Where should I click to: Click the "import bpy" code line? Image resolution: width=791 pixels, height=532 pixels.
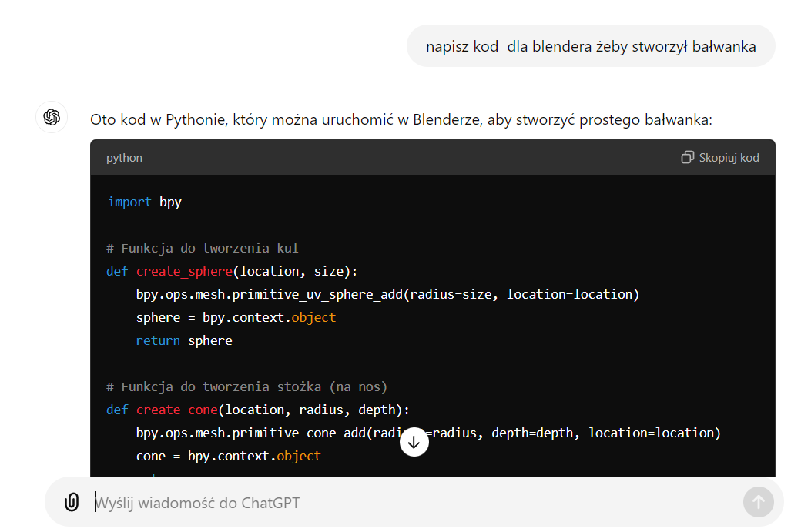point(144,202)
